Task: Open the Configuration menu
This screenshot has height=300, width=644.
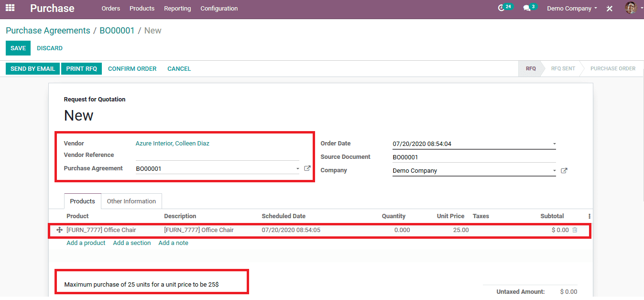Action: coord(219,9)
